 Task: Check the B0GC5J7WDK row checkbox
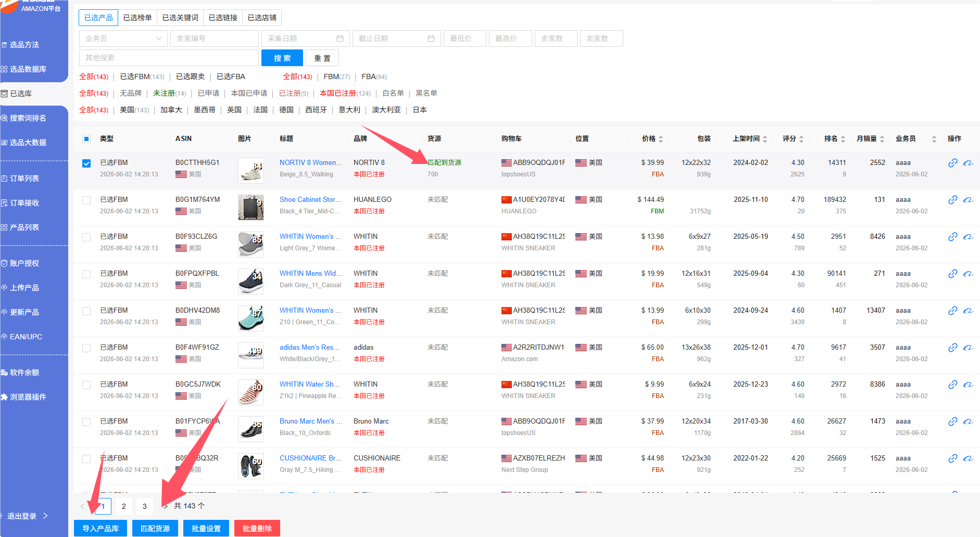click(86, 385)
